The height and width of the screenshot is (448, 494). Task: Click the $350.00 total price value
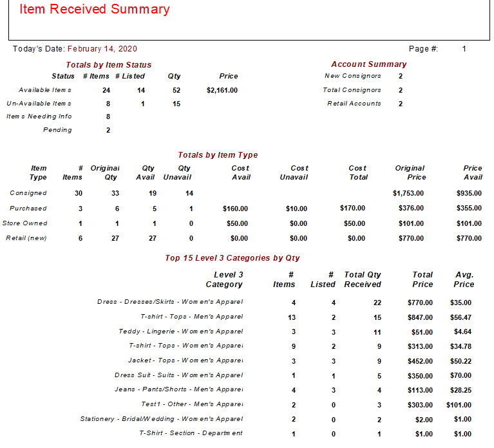(420, 376)
